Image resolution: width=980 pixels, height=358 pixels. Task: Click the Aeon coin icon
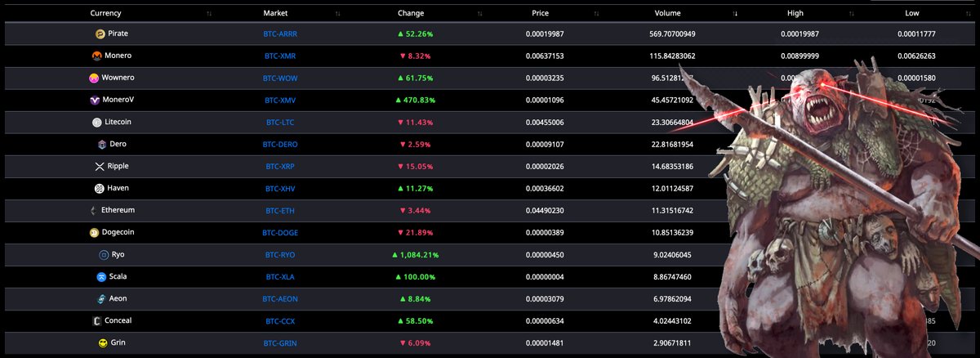tap(101, 298)
